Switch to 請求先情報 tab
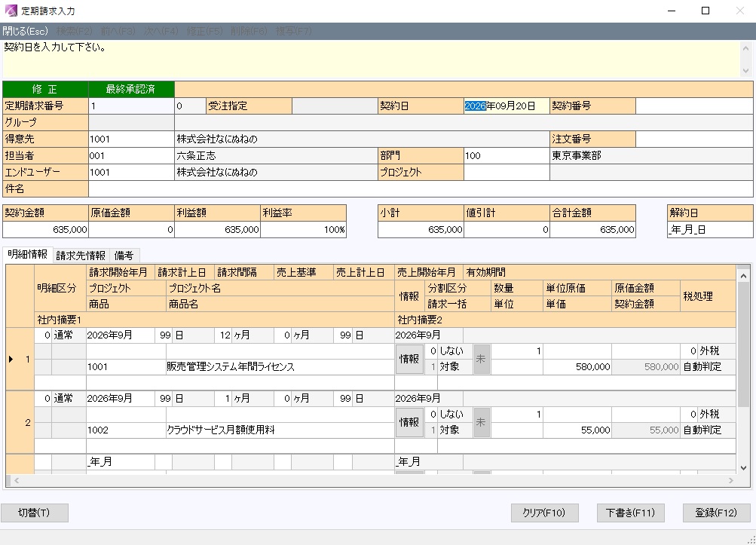 click(81, 255)
